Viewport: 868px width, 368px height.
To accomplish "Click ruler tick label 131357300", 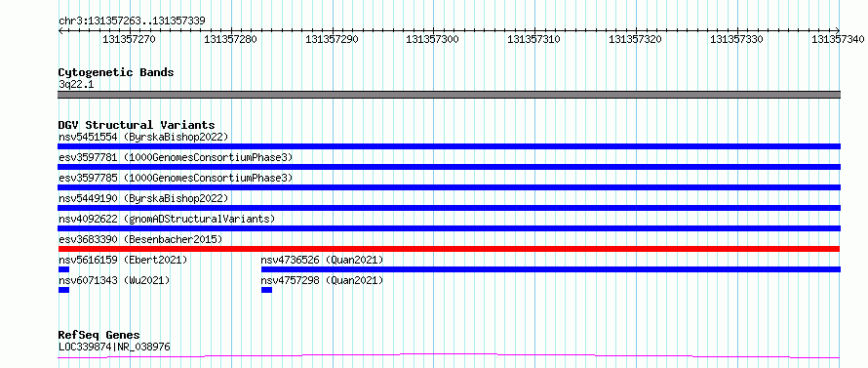I will [433, 39].
